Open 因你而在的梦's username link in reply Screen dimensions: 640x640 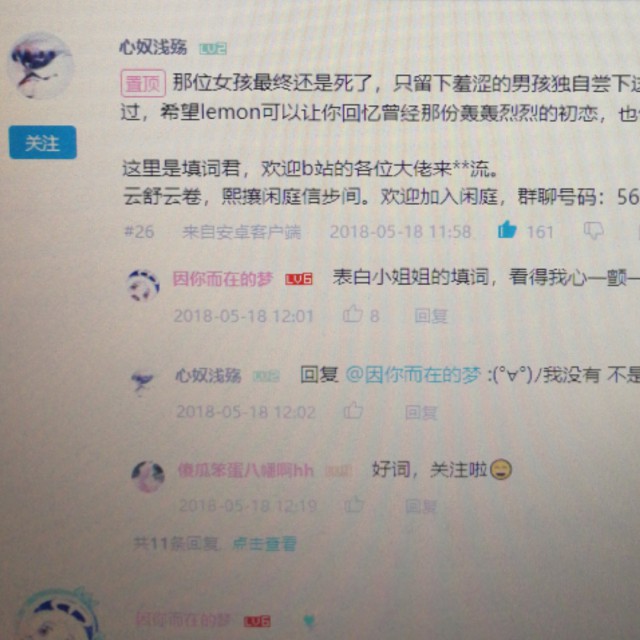pyautogui.click(x=222, y=279)
